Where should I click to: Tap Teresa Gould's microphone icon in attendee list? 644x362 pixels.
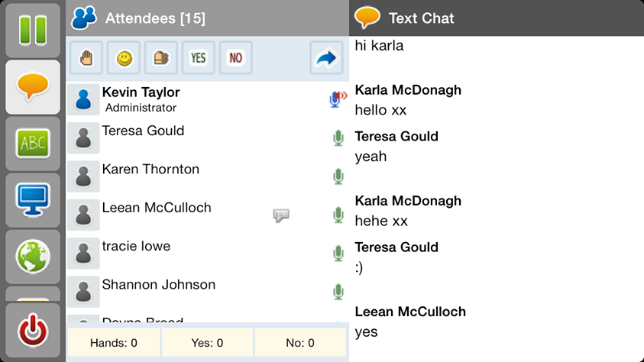coord(338,138)
